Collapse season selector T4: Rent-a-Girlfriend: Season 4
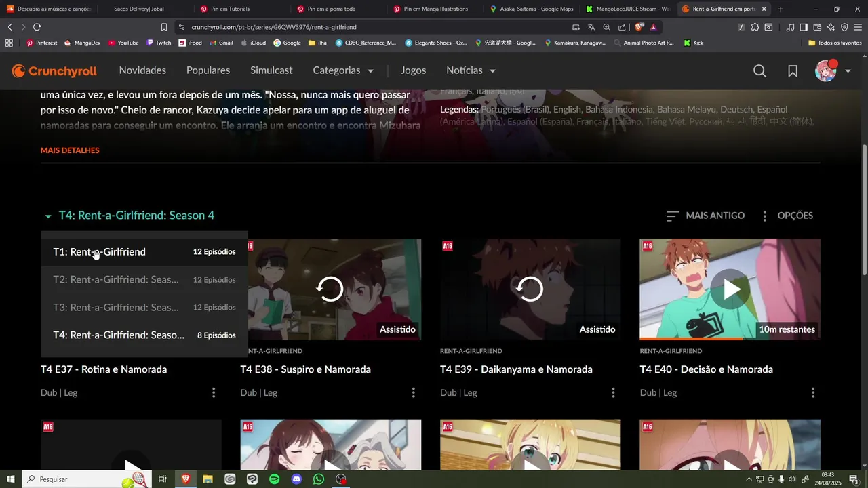 pyautogui.click(x=129, y=216)
